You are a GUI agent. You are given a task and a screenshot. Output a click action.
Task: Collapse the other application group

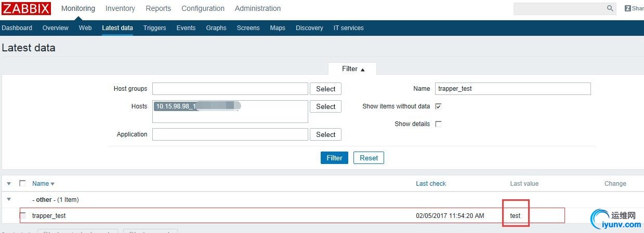pyautogui.click(x=9, y=199)
